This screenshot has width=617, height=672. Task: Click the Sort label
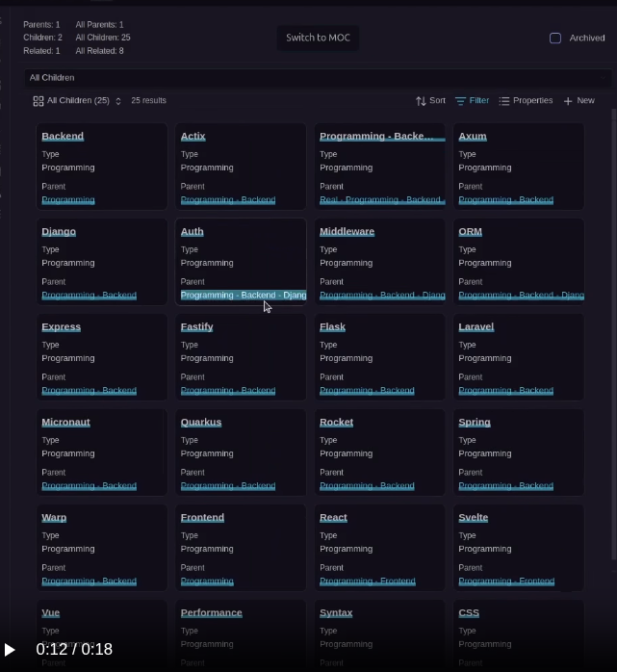[437, 100]
